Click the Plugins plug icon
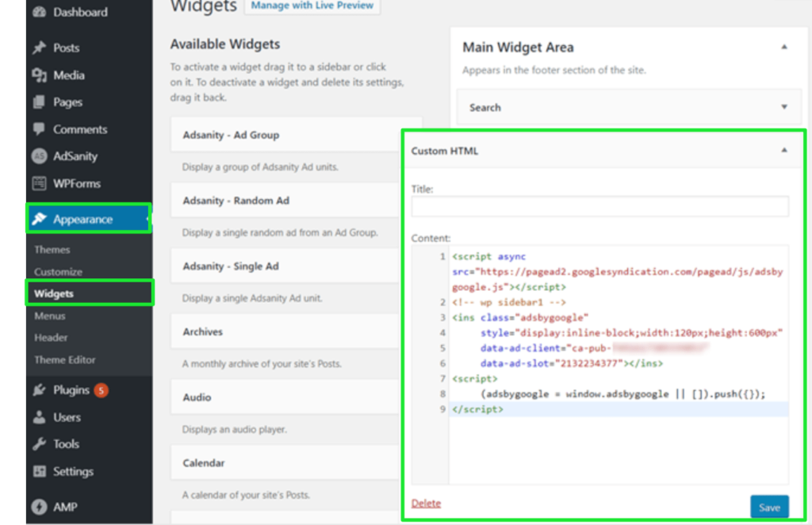 [40, 390]
